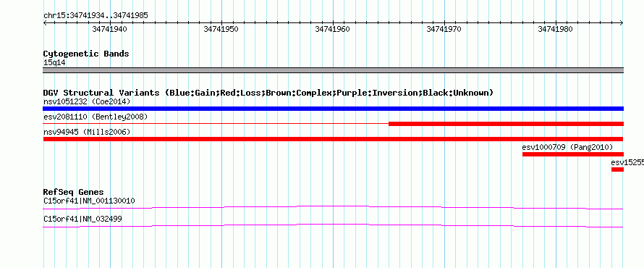This screenshot has width=644, height=268.
Task: Click the chr15:34741934..34741985 region label
Action: pyautogui.click(x=96, y=16)
